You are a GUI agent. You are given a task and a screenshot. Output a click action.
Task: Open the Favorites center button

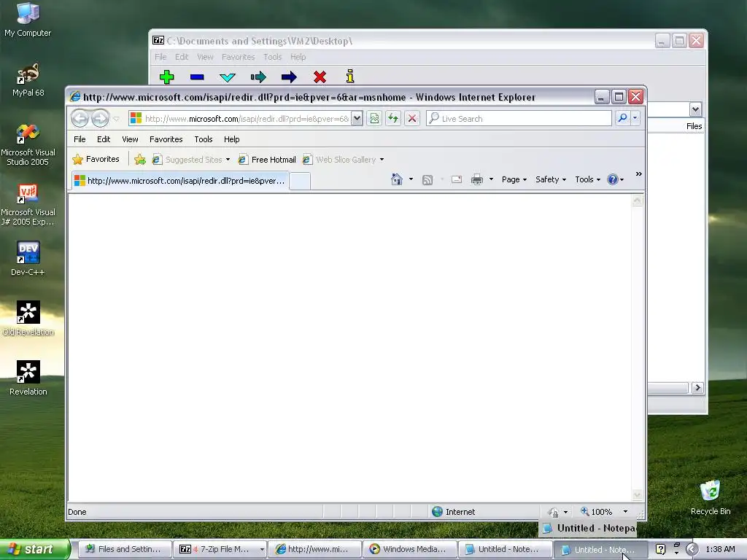click(96, 159)
